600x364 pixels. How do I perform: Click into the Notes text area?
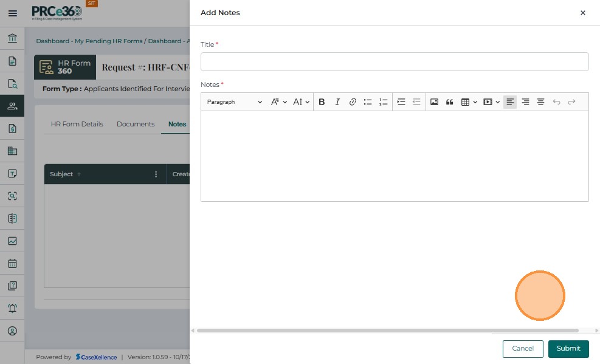point(395,156)
